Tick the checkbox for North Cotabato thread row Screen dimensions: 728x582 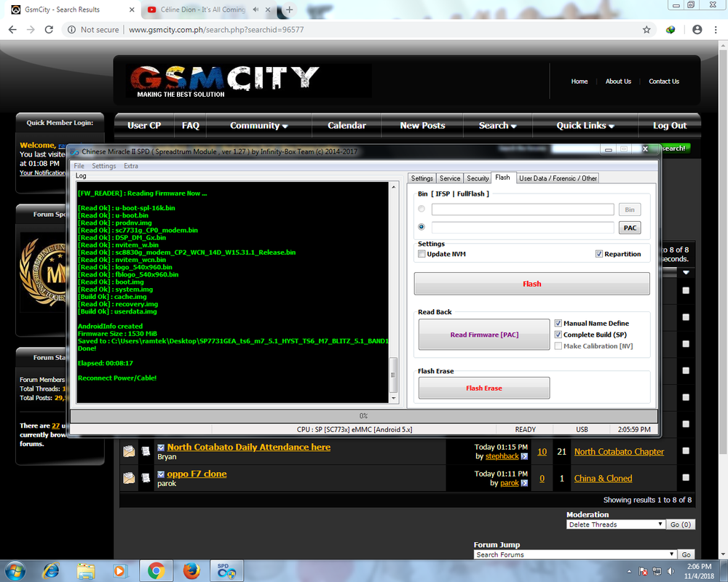(686, 450)
